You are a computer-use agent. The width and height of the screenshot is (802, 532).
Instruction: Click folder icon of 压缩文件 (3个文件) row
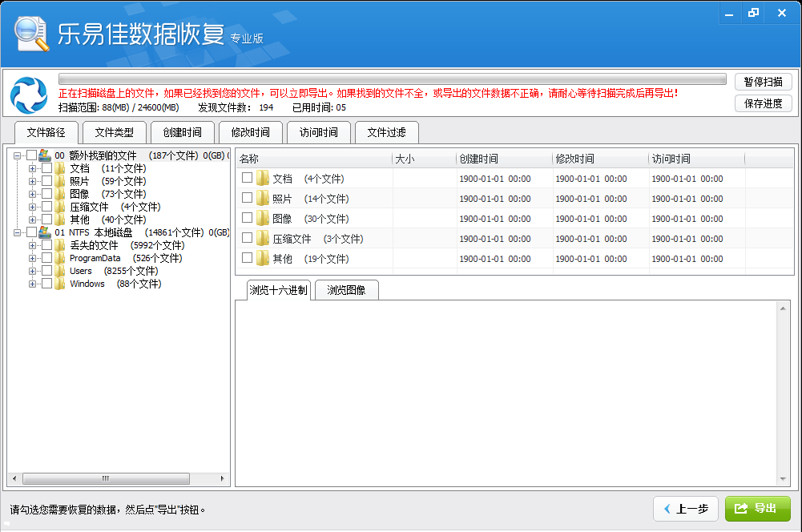click(263, 239)
